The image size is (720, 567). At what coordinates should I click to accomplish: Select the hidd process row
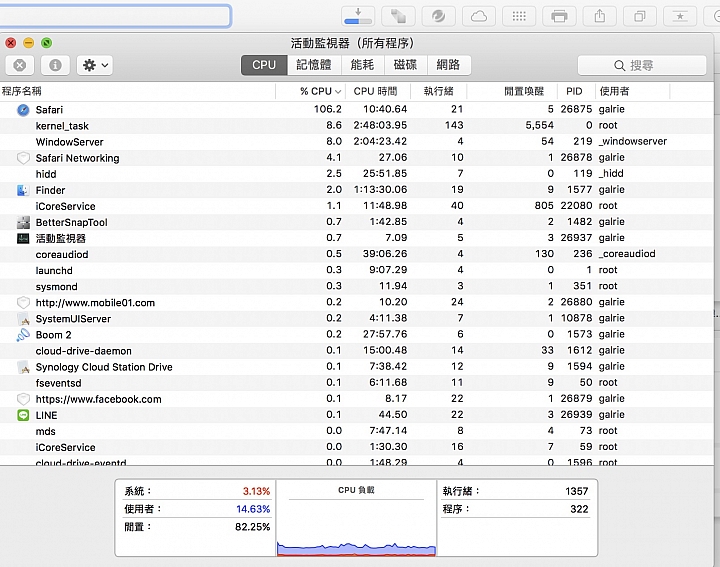[357, 174]
